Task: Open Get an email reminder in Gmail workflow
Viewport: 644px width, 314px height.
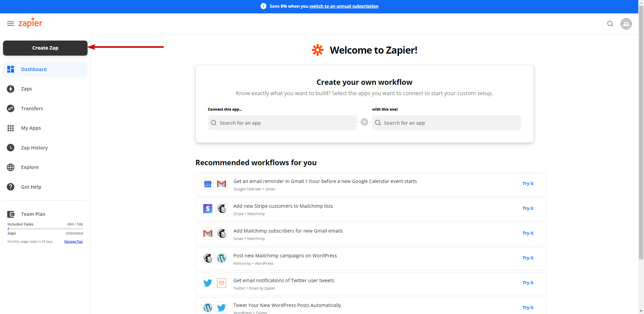Action: tap(325, 181)
